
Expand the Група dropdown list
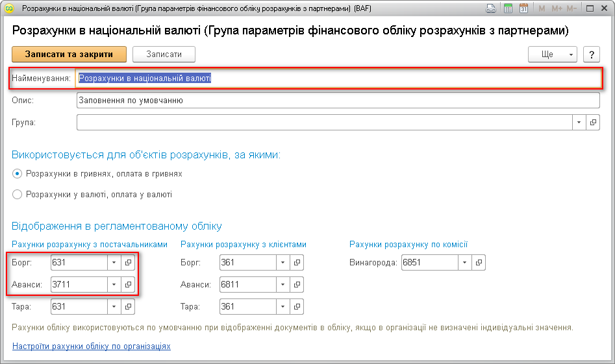click(579, 122)
